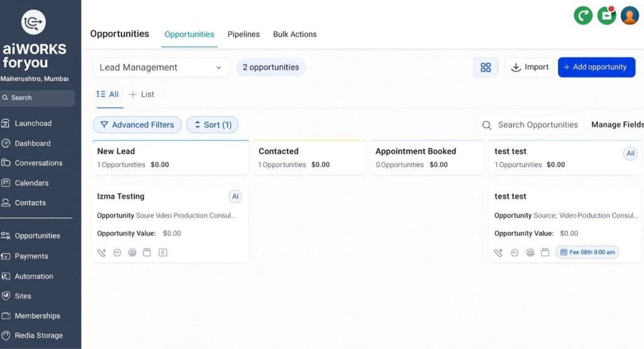The width and height of the screenshot is (644, 349).
Task: Click the Opportunities icon in the sidebar
Action: 6,236
